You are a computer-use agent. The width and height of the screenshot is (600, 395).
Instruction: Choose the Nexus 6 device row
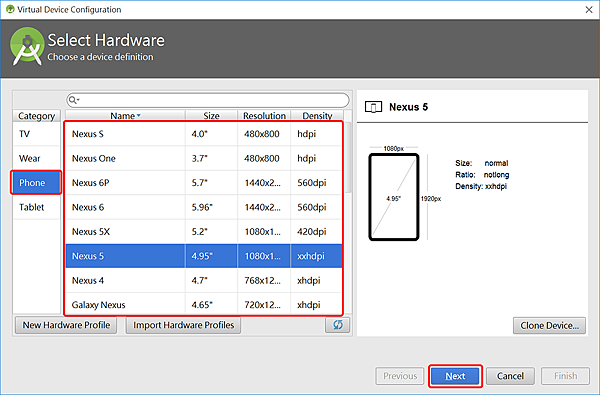tap(204, 207)
